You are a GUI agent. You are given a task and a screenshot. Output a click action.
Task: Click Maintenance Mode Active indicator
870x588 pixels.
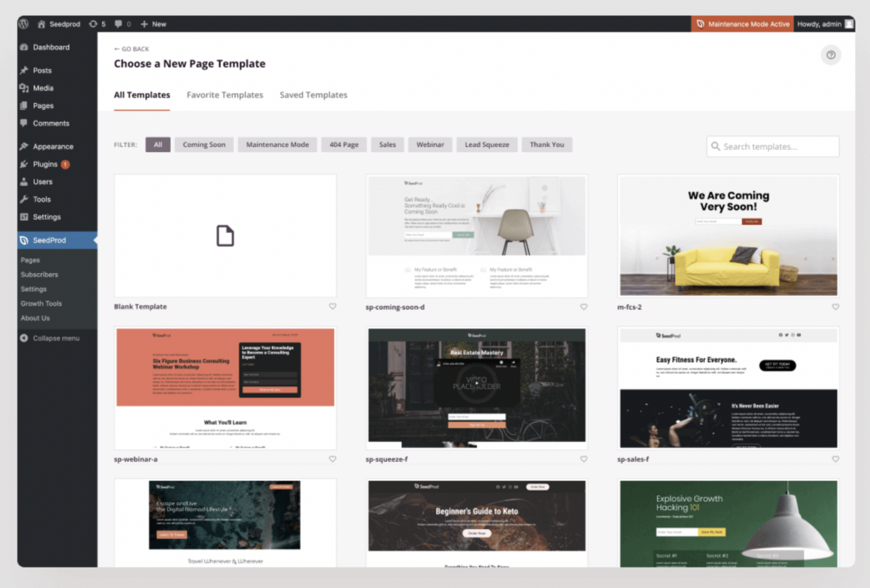click(742, 24)
